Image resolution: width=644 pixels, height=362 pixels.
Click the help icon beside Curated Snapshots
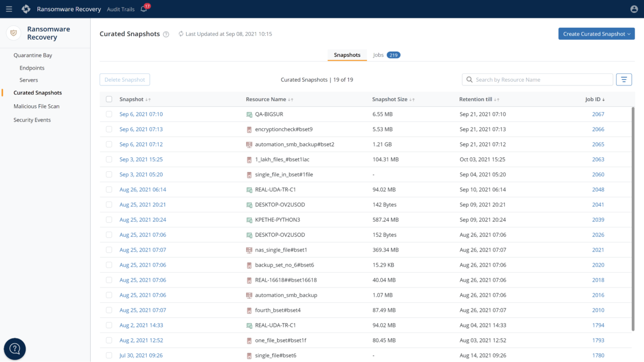166,34
